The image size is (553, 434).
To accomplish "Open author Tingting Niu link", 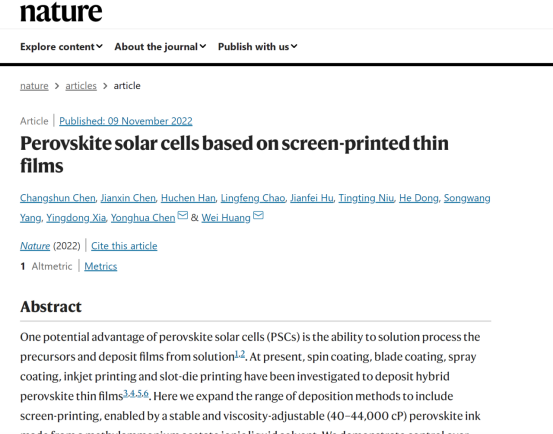I will pyautogui.click(x=366, y=198).
